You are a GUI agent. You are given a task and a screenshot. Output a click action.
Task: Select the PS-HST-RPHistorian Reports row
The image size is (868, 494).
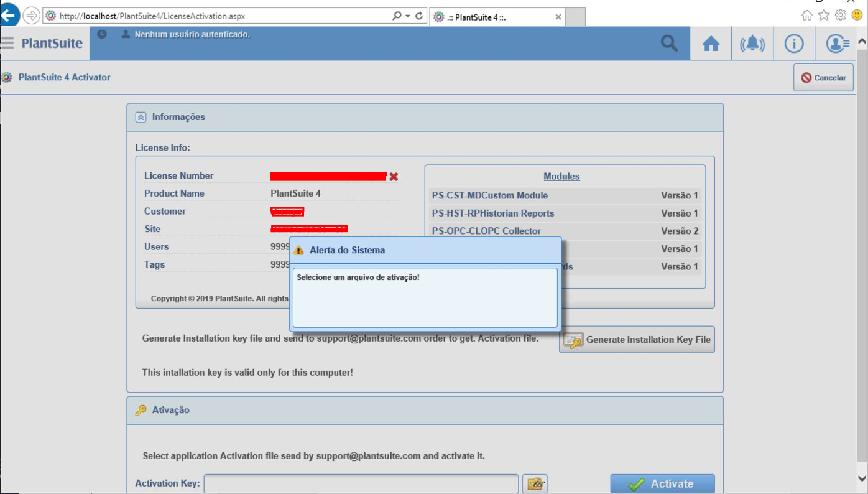click(x=565, y=213)
